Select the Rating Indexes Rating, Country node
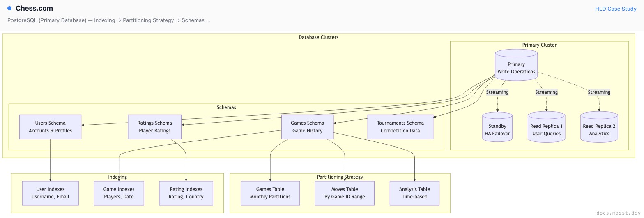This screenshot has height=218, width=644. [x=186, y=193]
